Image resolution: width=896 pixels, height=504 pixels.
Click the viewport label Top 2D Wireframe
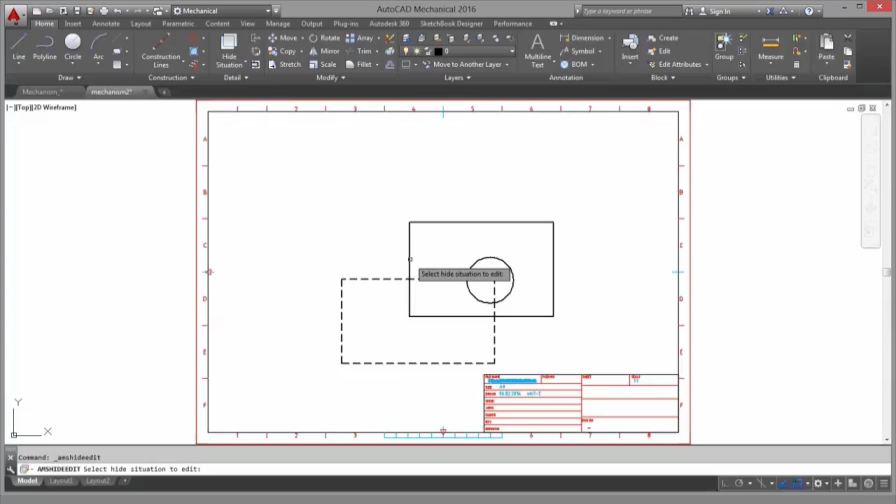41,107
